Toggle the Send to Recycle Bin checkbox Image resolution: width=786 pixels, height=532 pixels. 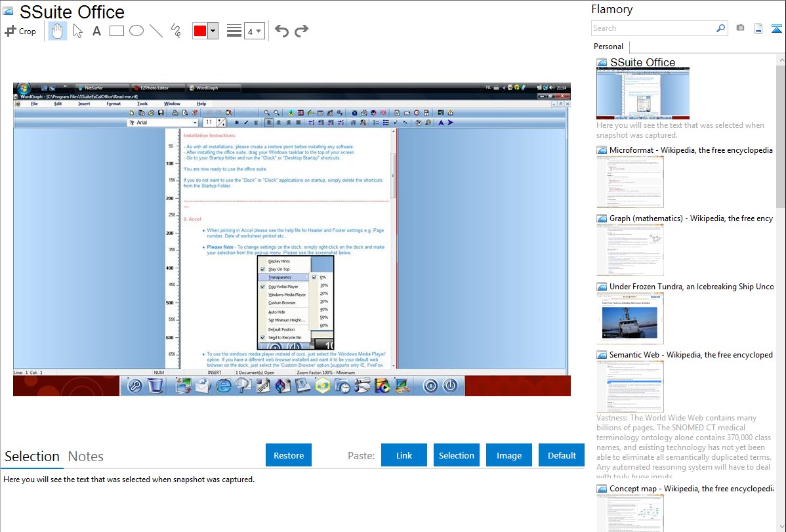click(x=262, y=337)
